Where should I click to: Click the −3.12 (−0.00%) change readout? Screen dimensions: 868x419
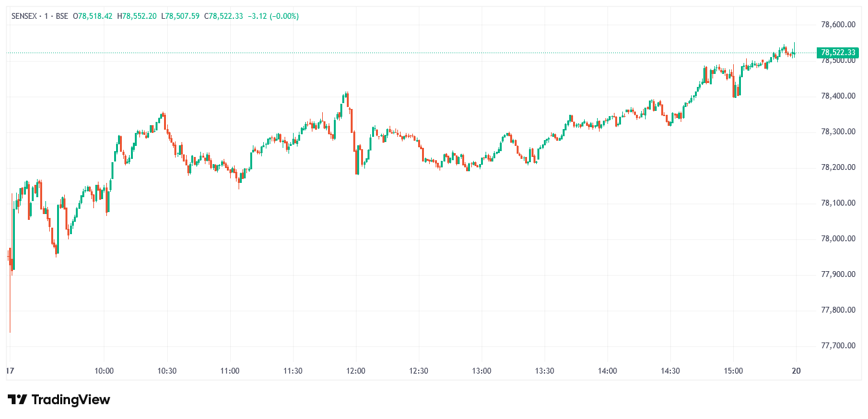coord(273,16)
